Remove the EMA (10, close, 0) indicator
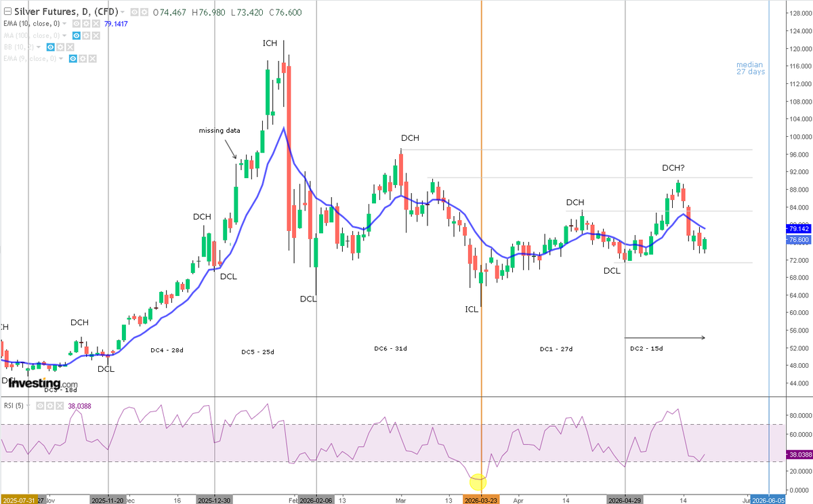813x504 pixels. click(x=96, y=24)
